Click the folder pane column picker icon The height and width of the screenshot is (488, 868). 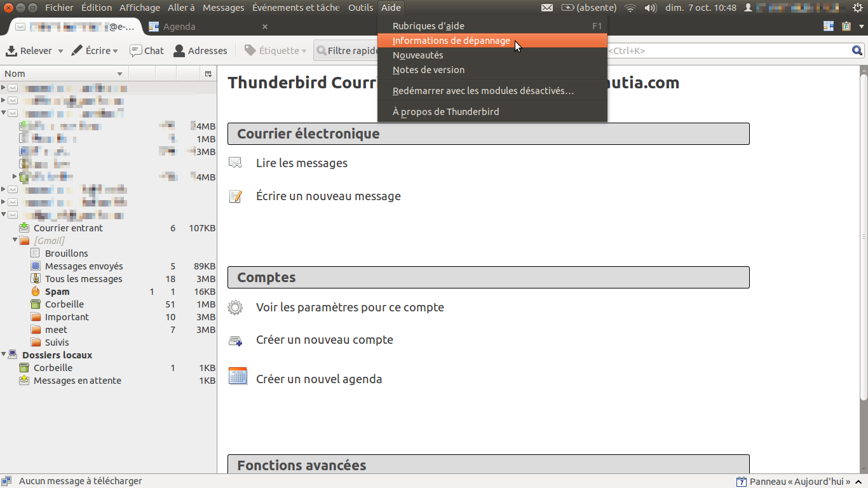coord(208,74)
